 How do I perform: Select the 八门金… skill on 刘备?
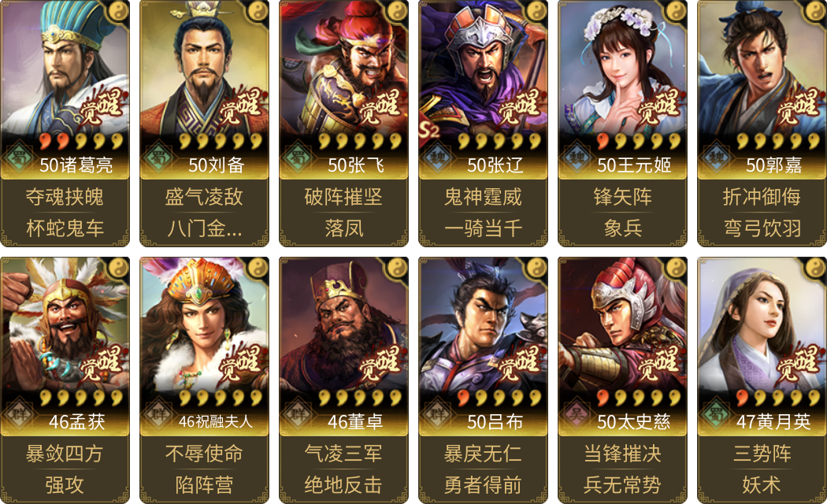coord(205,228)
